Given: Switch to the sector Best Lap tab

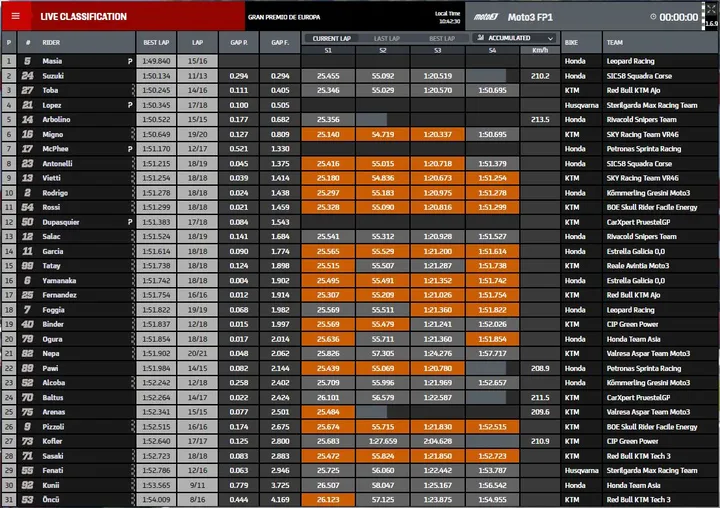Looking at the screenshot, I should 442,39.
